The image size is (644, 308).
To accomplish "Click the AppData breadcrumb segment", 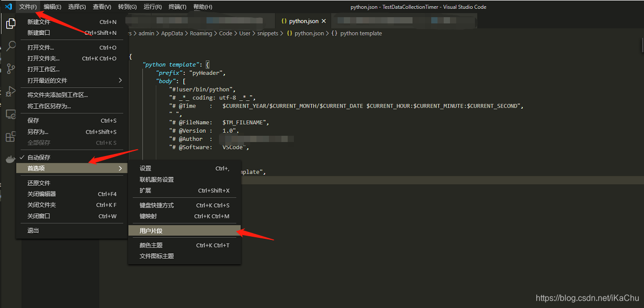I will click(172, 33).
